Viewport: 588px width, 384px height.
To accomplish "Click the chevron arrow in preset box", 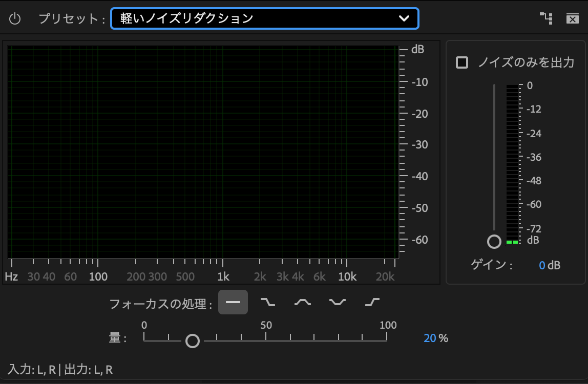I will [x=404, y=19].
